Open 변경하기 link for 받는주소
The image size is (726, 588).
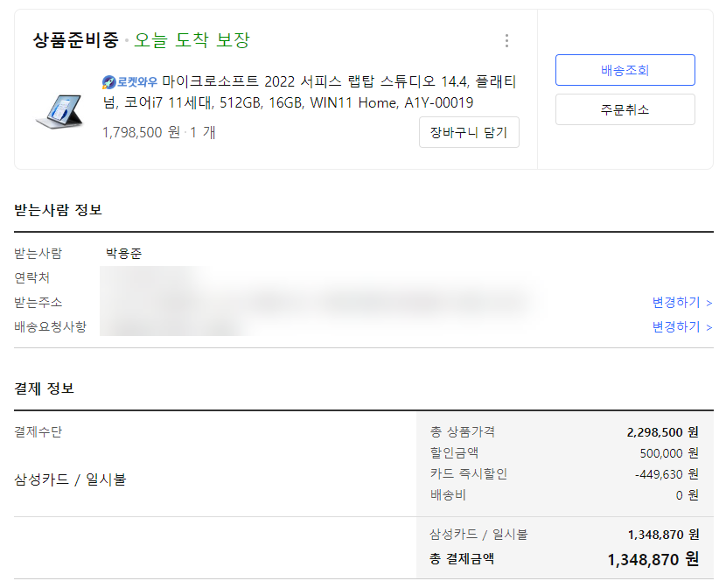pyautogui.click(x=682, y=303)
